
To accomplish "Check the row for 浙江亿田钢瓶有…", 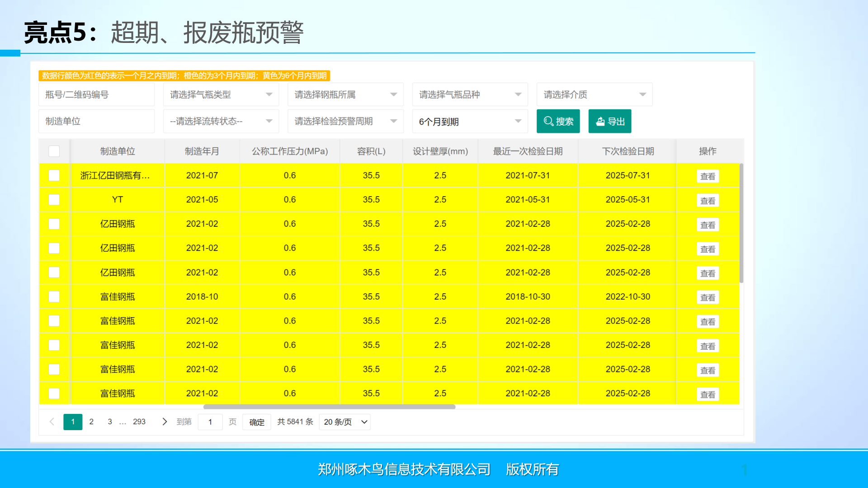I will 54,175.
